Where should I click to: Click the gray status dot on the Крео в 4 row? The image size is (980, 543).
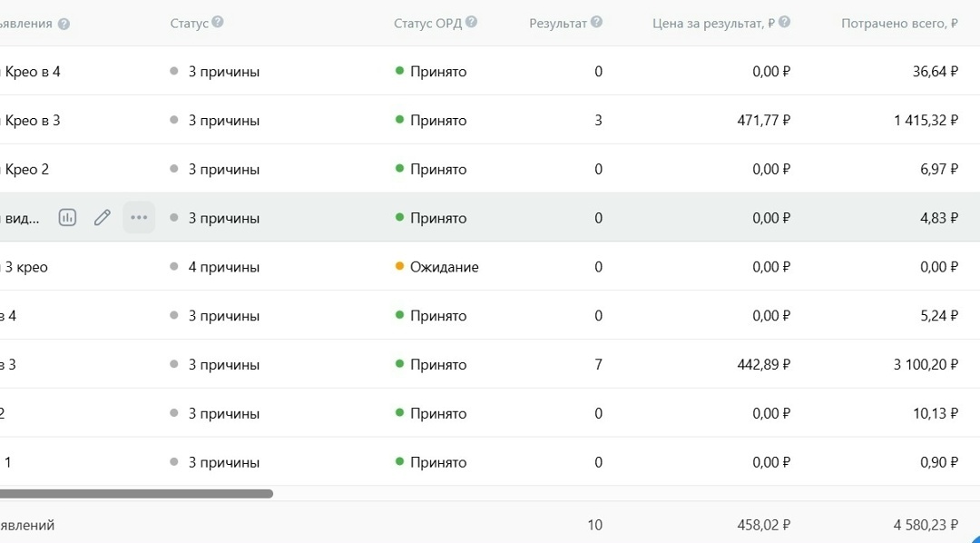[x=171, y=71]
